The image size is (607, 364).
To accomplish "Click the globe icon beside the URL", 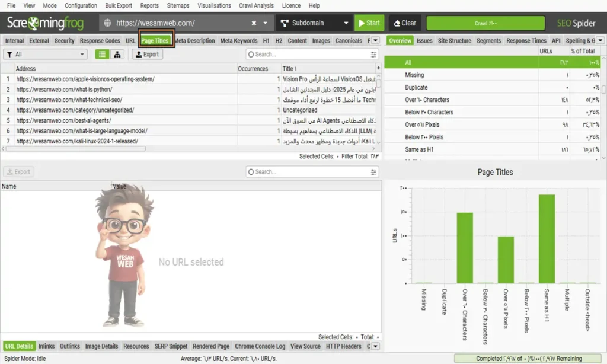I will tap(107, 23).
